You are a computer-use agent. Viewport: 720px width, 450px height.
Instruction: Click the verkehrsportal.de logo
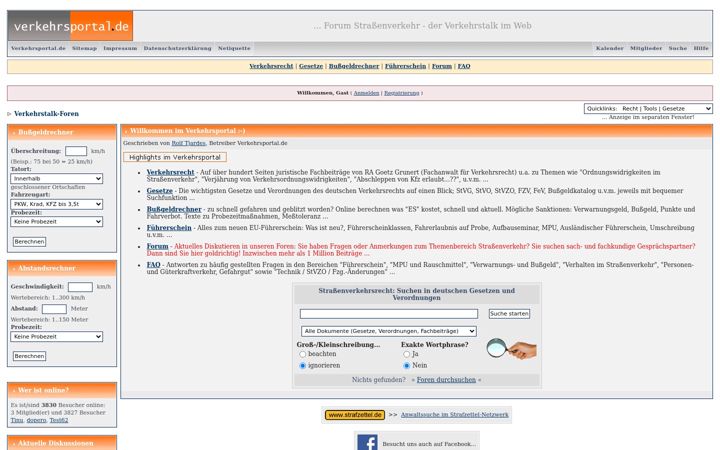[70, 26]
